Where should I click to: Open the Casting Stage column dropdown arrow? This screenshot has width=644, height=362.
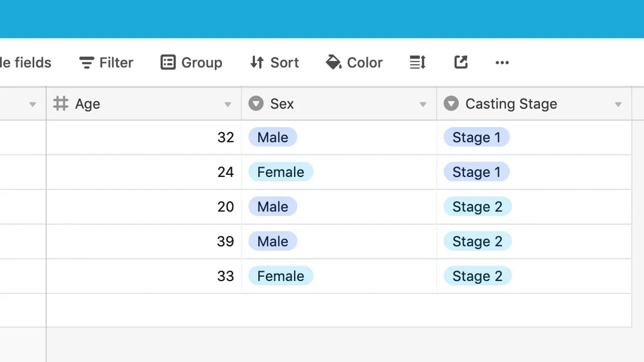618,105
